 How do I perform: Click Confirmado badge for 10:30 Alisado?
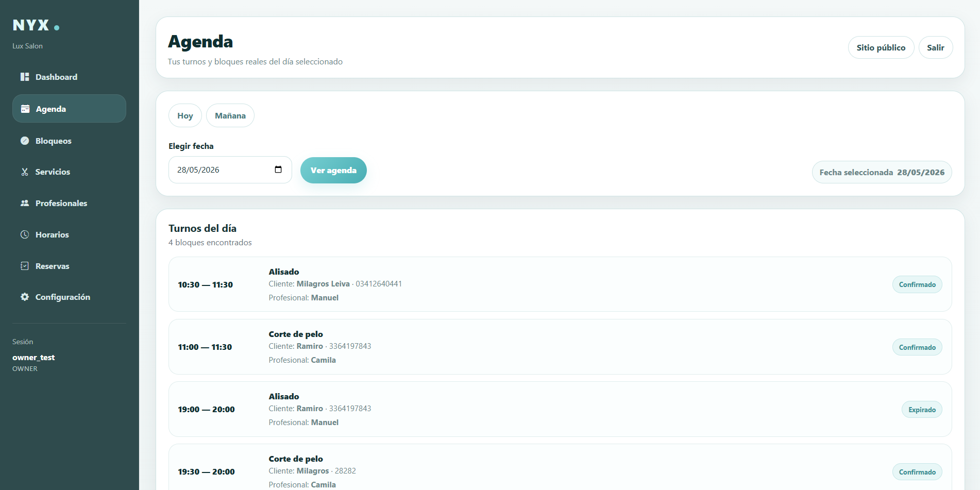(917, 284)
